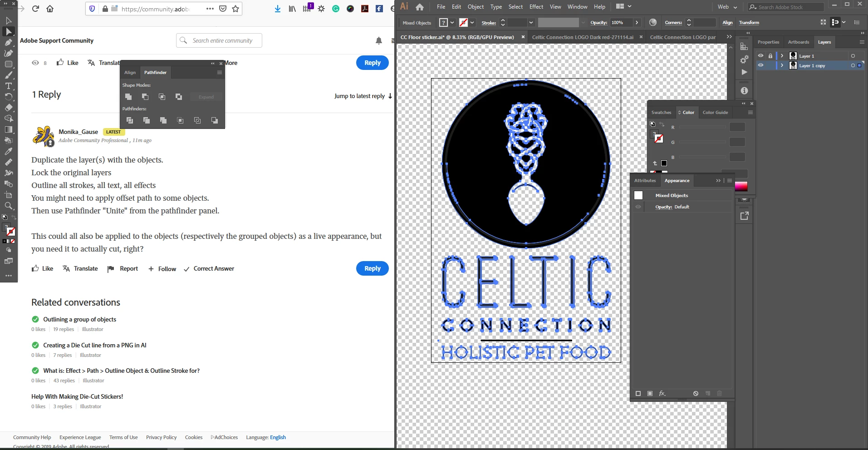The width and height of the screenshot is (868, 450).
Task: Click the Merge pathfinder icon
Action: (x=163, y=120)
